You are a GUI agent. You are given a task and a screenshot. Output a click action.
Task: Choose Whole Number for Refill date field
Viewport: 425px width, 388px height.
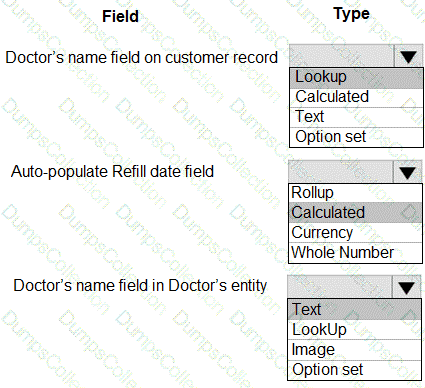[355, 253]
